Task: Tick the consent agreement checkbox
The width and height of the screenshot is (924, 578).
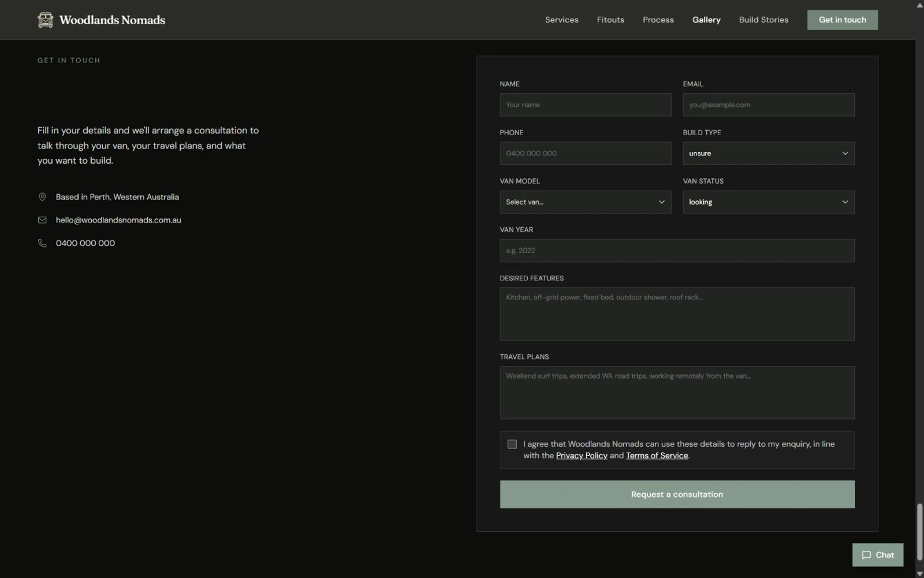Action: pyautogui.click(x=512, y=444)
